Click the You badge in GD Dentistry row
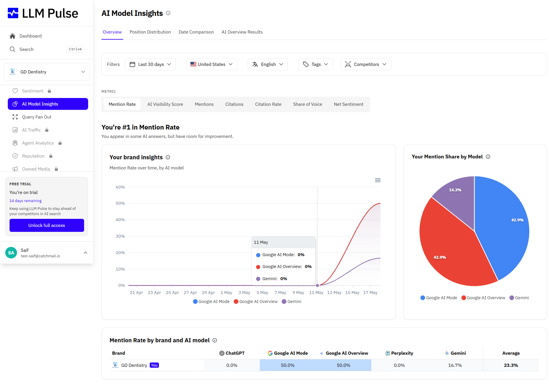 pos(154,365)
